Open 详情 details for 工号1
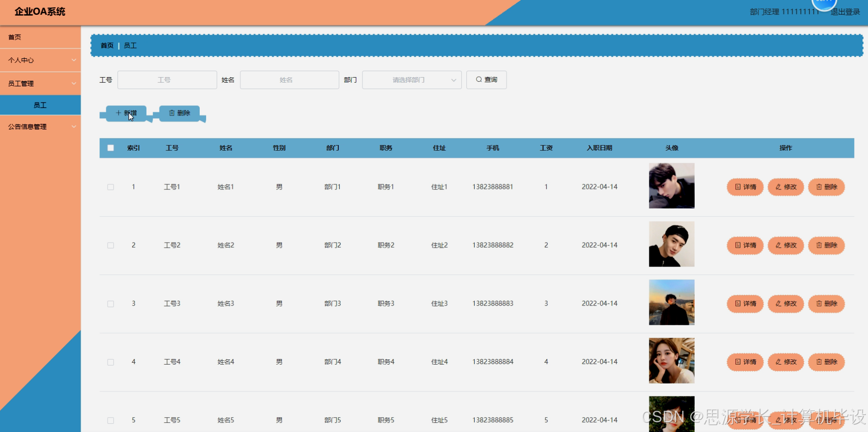868x432 pixels. coord(745,187)
